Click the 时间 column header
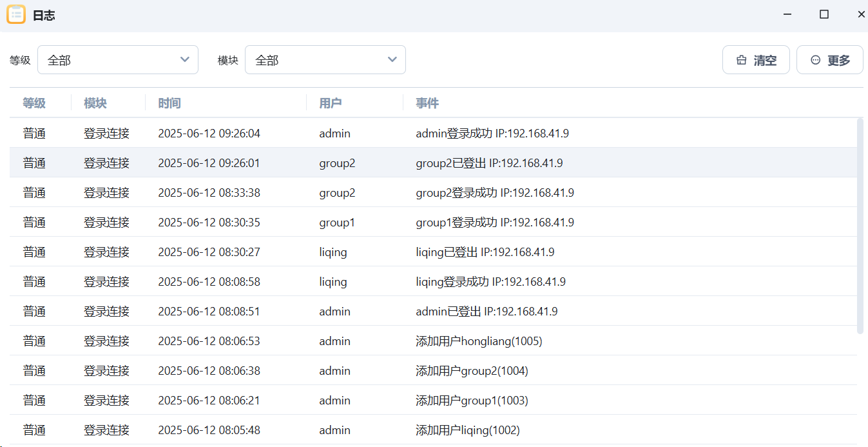 pyautogui.click(x=169, y=103)
